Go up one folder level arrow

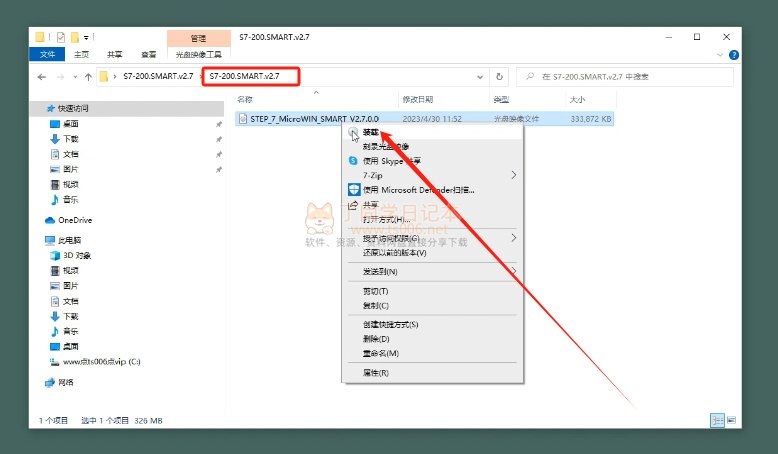coord(88,77)
